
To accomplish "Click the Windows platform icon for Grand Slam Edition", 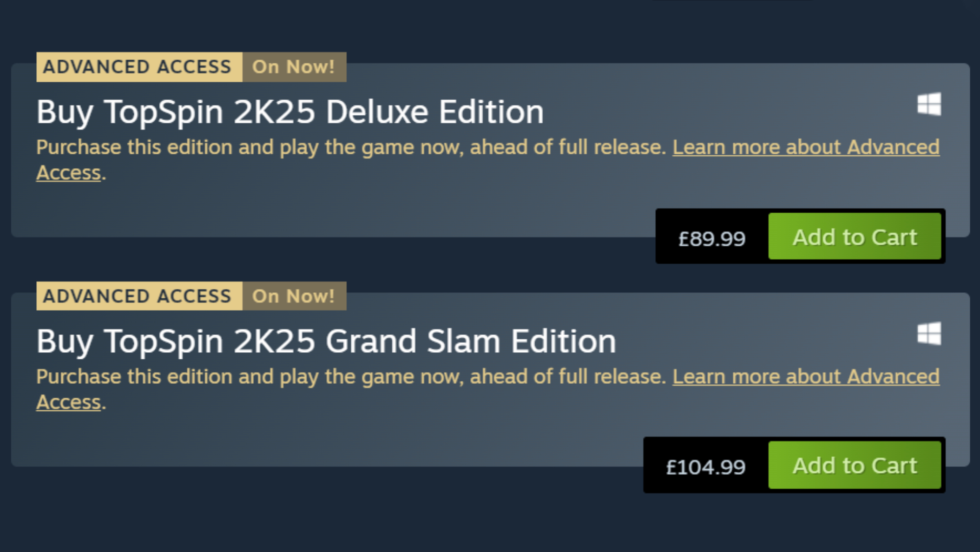I will [x=929, y=334].
